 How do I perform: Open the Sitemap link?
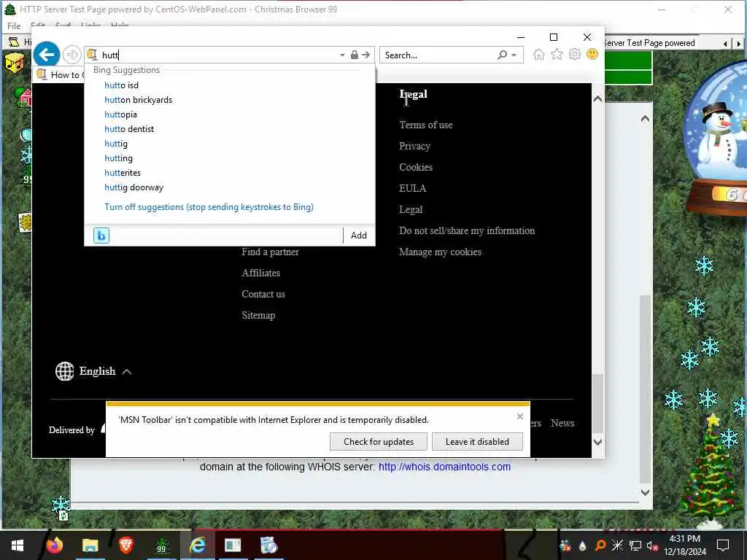pos(258,315)
